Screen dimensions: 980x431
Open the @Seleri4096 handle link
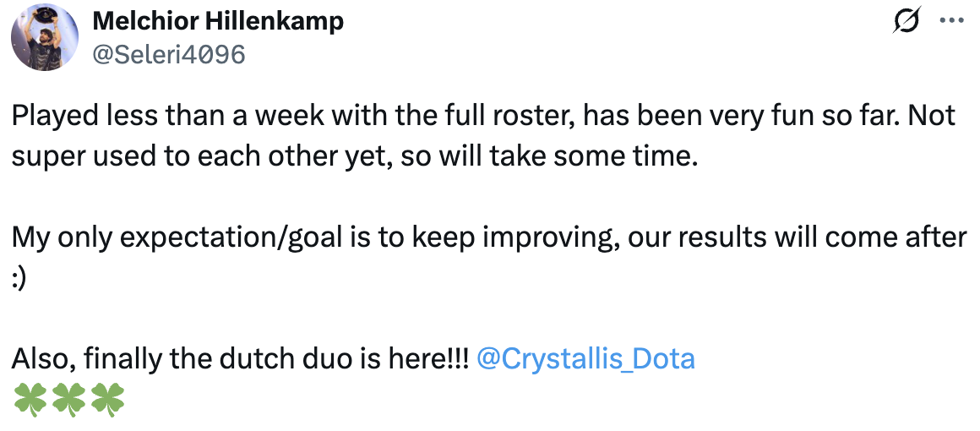tap(169, 55)
